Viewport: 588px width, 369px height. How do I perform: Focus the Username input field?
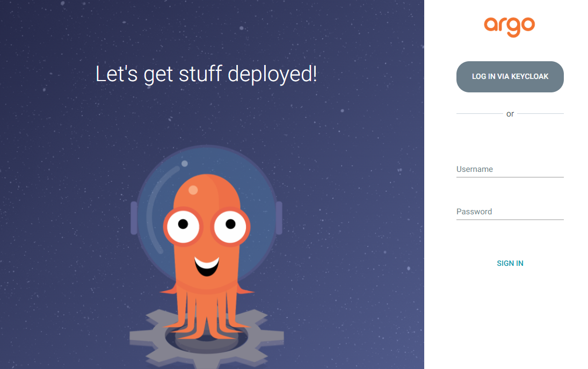[510, 170]
